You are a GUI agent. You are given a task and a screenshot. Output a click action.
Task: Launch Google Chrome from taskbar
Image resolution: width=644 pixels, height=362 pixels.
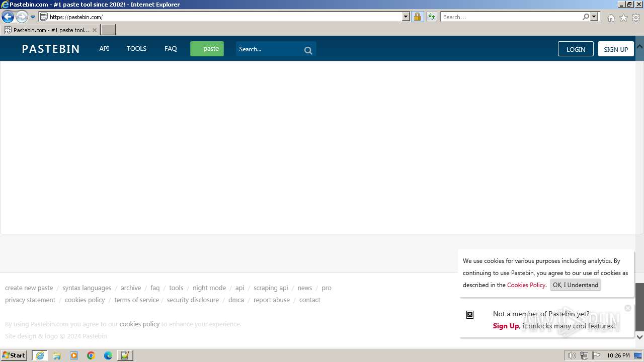coord(91,355)
